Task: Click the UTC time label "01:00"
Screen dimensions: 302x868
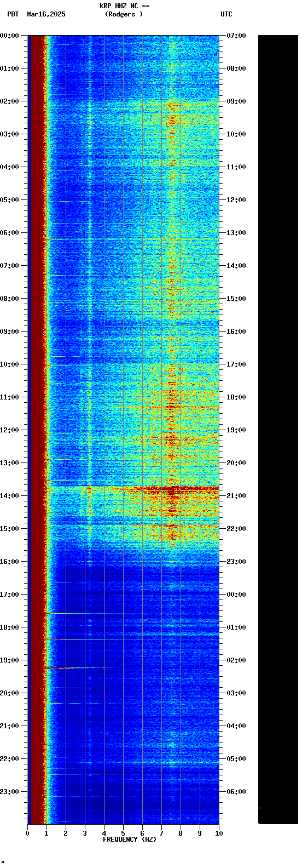Action: click(236, 627)
